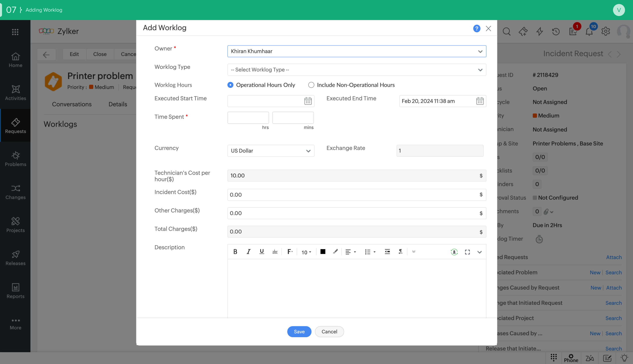
Task: Switch to the Conversations tab
Action: coord(72,104)
